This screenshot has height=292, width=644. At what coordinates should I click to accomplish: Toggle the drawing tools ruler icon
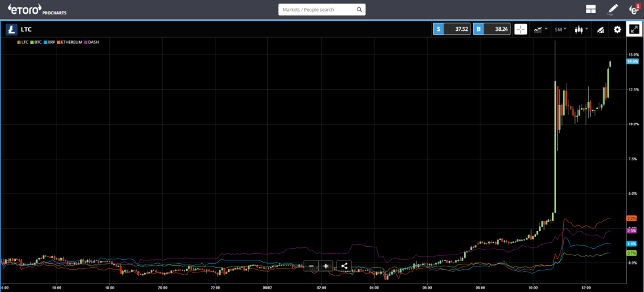599,29
